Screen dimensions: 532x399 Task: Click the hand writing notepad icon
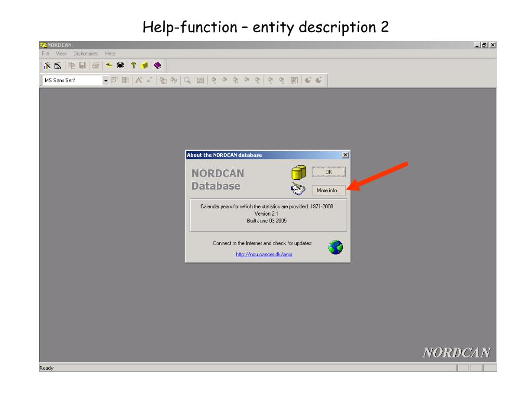(x=298, y=189)
